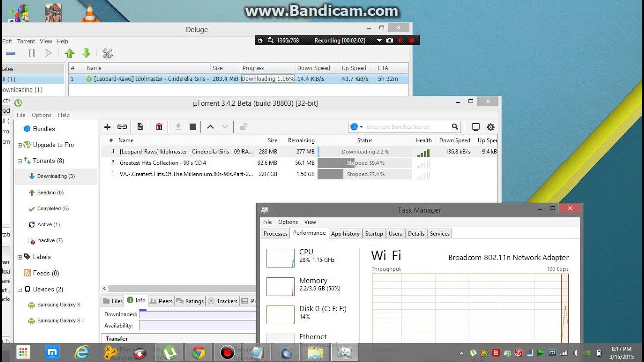
Task: Switch to Task Manager Services tab
Action: (440, 233)
